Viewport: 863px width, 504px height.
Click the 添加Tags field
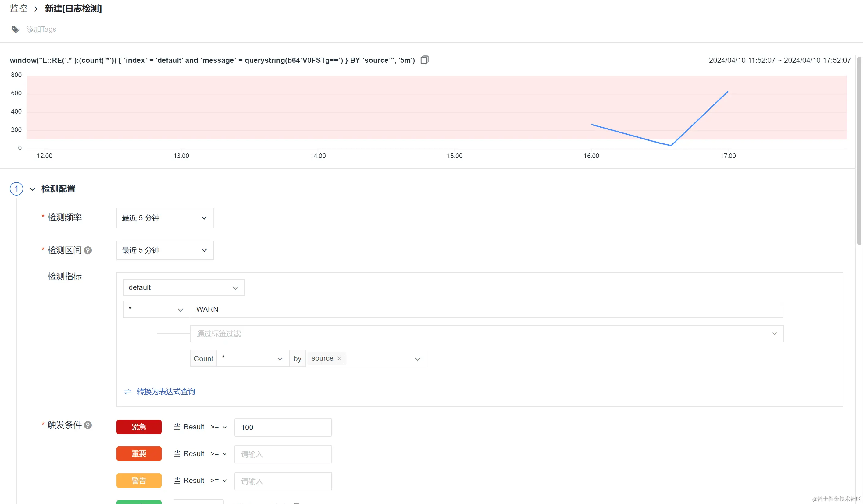[41, 30]
